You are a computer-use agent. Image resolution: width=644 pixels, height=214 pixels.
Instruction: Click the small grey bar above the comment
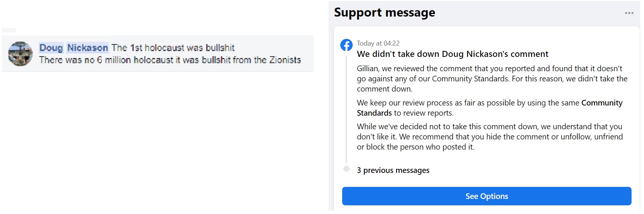pos(9,30)
